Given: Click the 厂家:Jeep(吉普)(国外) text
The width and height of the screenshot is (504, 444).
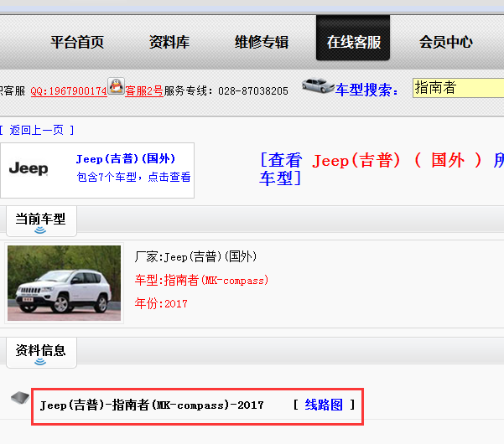Looking at the screenshot, I should point(195,257).
